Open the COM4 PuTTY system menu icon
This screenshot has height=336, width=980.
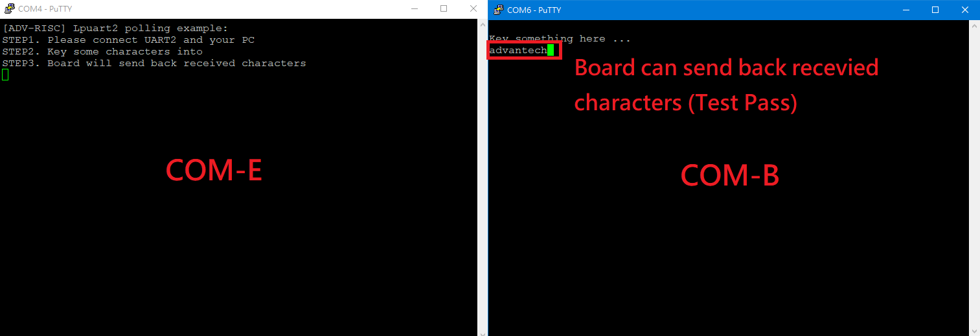(x=10, y=9)
